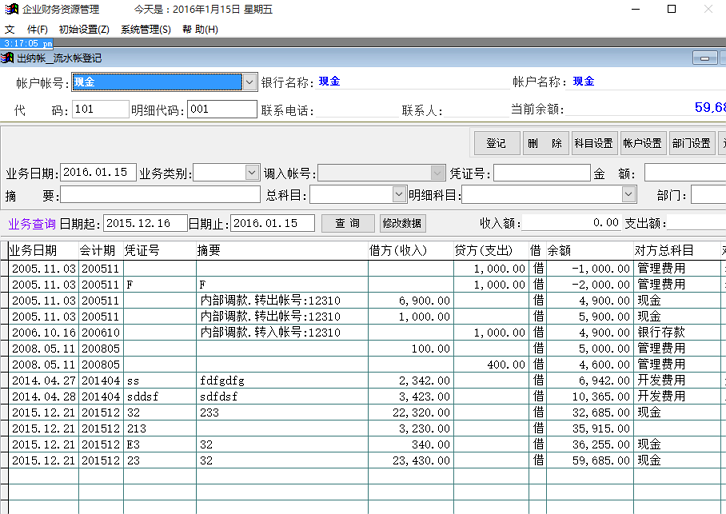Click cell 6,900.00 in 借方 column
Viewport: 726px width, 514px height.
pos(411,301)
